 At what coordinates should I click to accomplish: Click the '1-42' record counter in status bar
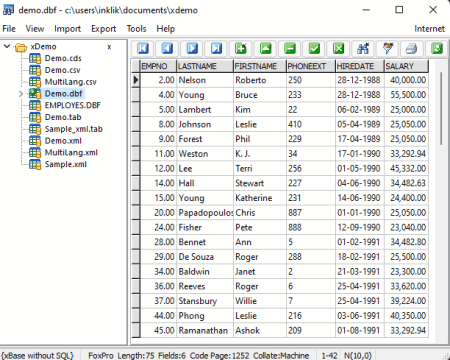coord(329,355)
